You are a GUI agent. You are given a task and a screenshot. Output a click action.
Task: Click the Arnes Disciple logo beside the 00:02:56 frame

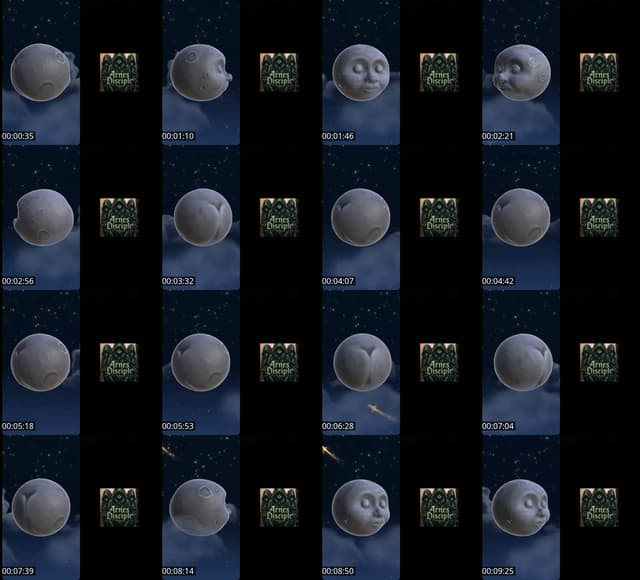point(119,217)
